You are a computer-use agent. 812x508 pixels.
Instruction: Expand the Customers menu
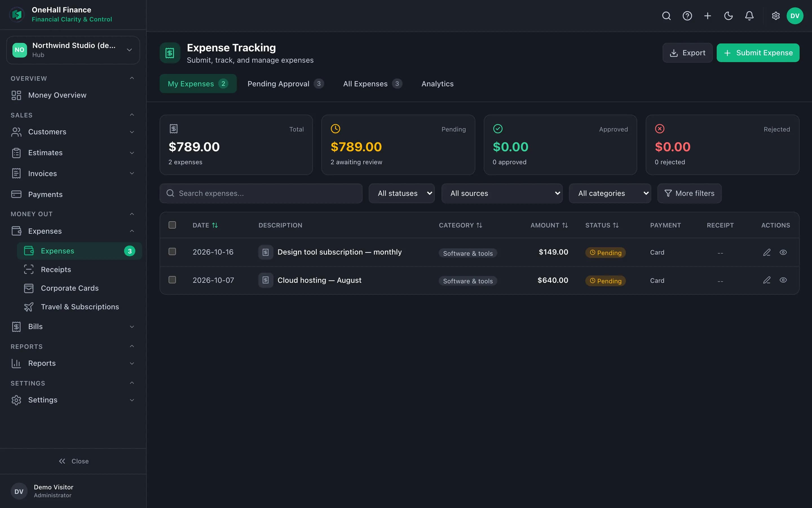[x=73, y=132]
